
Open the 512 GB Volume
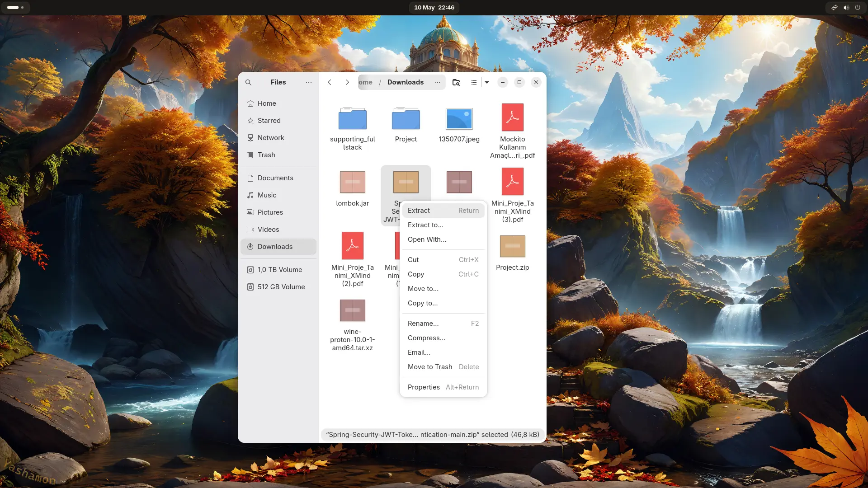(x=278, y=287)
